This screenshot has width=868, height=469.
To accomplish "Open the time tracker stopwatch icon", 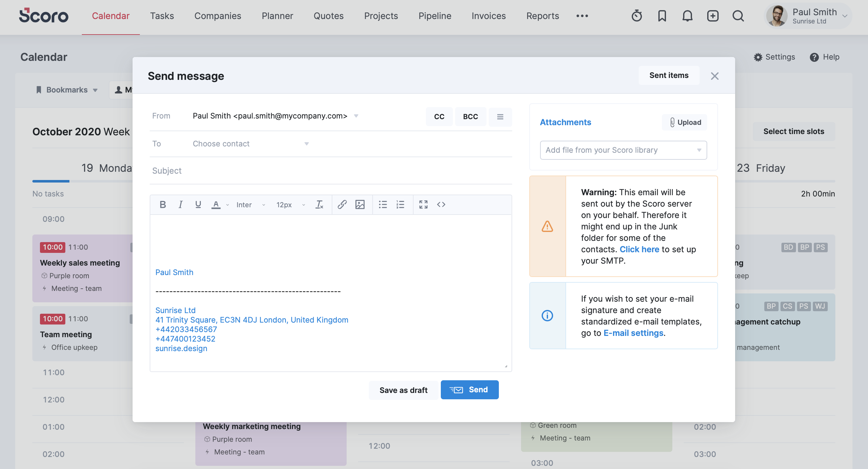I will (x=636, y=16).
